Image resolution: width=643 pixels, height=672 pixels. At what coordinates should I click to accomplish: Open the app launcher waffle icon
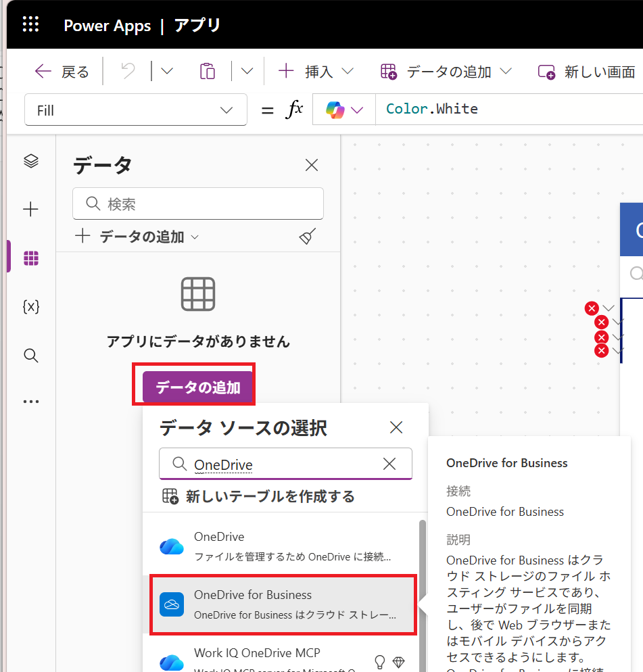30,24
